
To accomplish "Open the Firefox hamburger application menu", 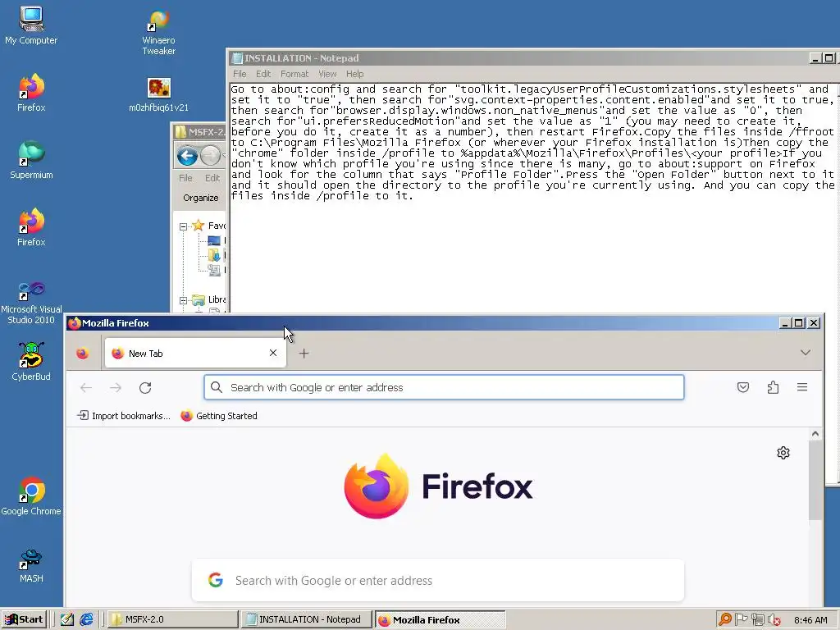I will pos(802,387).
